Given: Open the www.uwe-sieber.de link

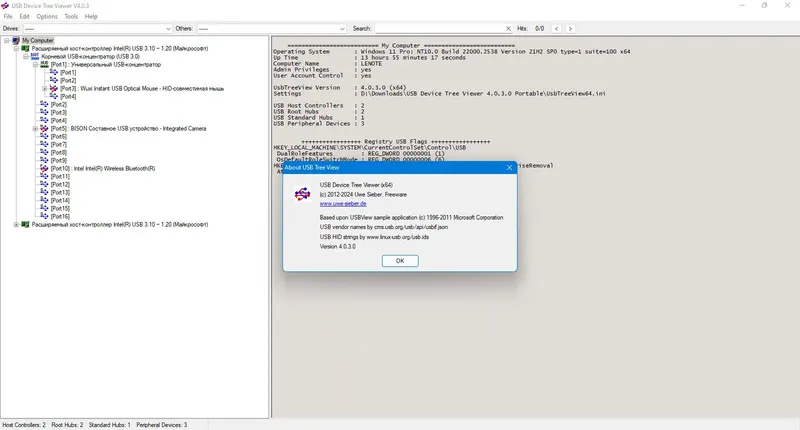Looking at the screenshot, I should [x=343, y=204].
